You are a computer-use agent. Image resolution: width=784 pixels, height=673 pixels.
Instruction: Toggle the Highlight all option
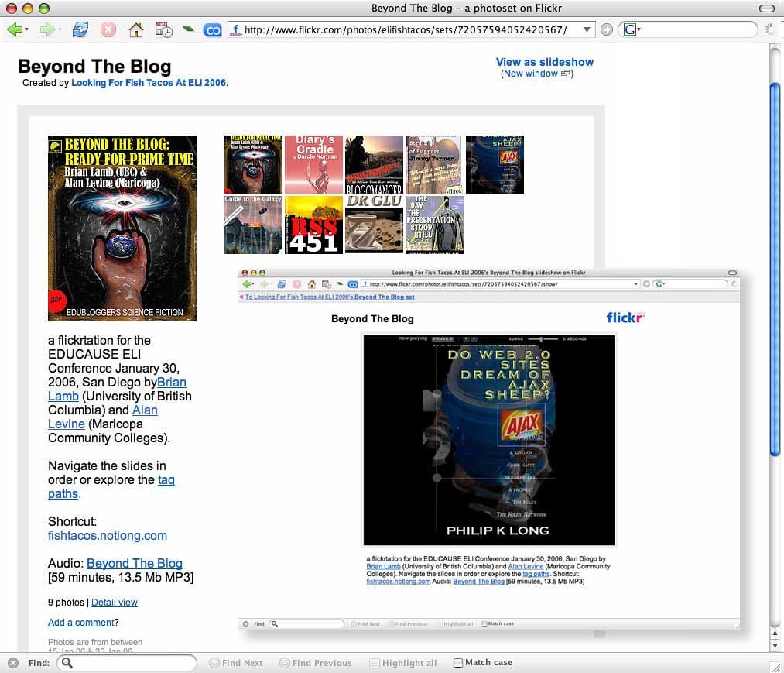[403, 662]
